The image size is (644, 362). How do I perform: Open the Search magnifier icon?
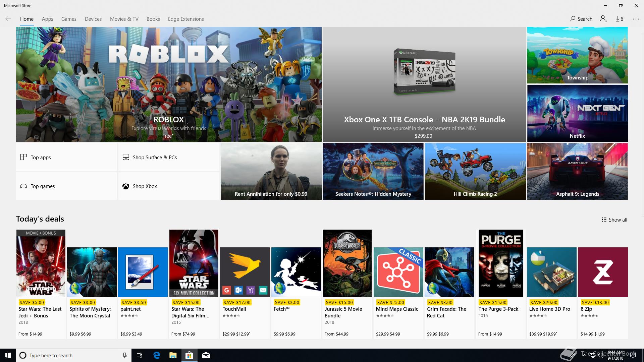(573, 19)
